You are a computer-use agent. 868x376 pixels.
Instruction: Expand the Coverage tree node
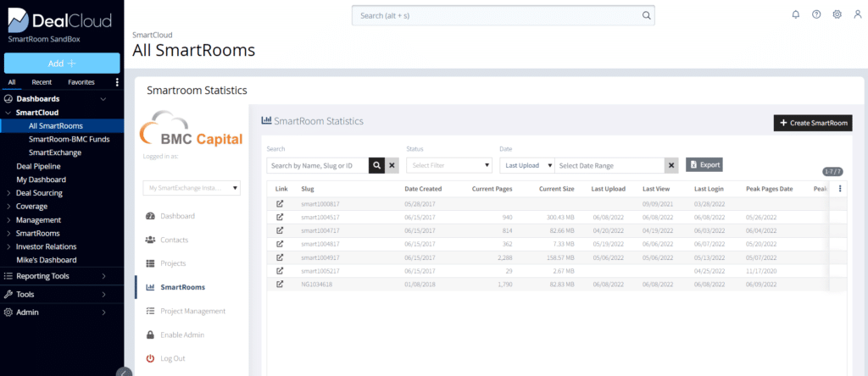[8, 207]
